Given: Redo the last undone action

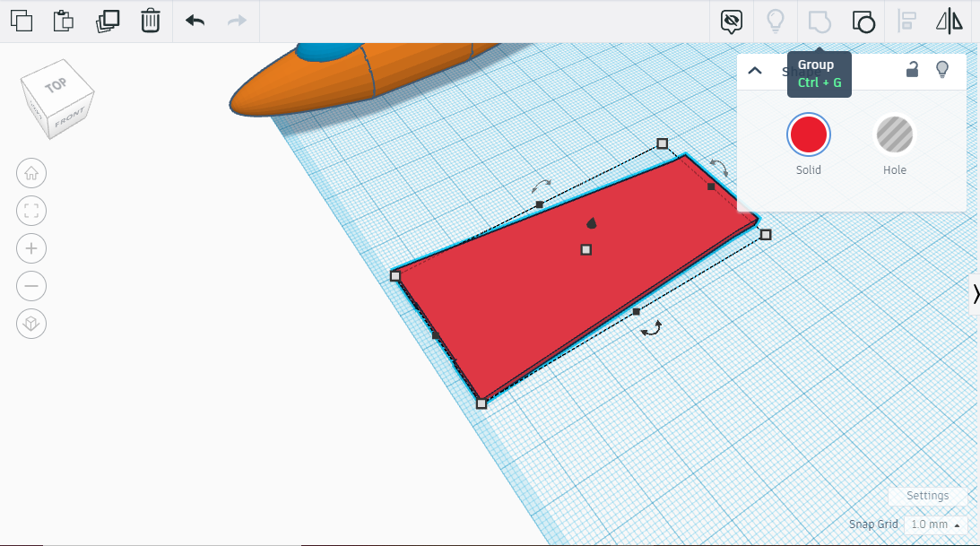Looking at the screenshot, I should point(237,21).
